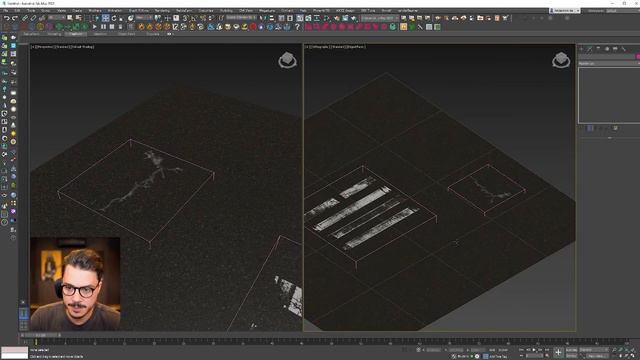This screenshot has height=360, width=640.
Task: Open the Utilities tab in command panel
Action: (x=624, y=49)
